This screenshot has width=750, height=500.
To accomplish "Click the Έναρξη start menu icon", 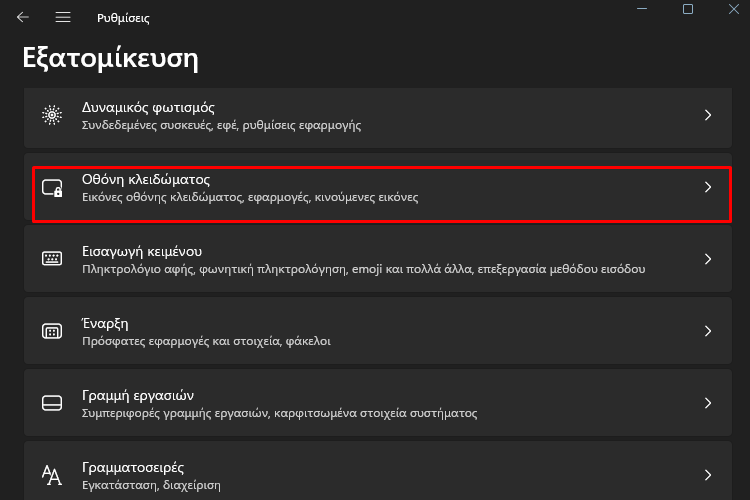I will [52, 331].
